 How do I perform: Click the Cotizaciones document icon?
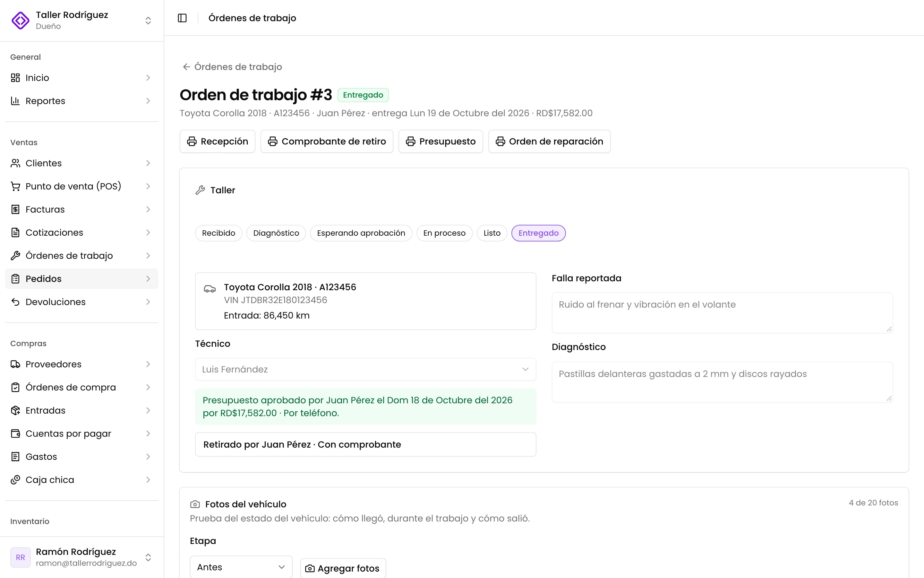click(x=15, y=232)
